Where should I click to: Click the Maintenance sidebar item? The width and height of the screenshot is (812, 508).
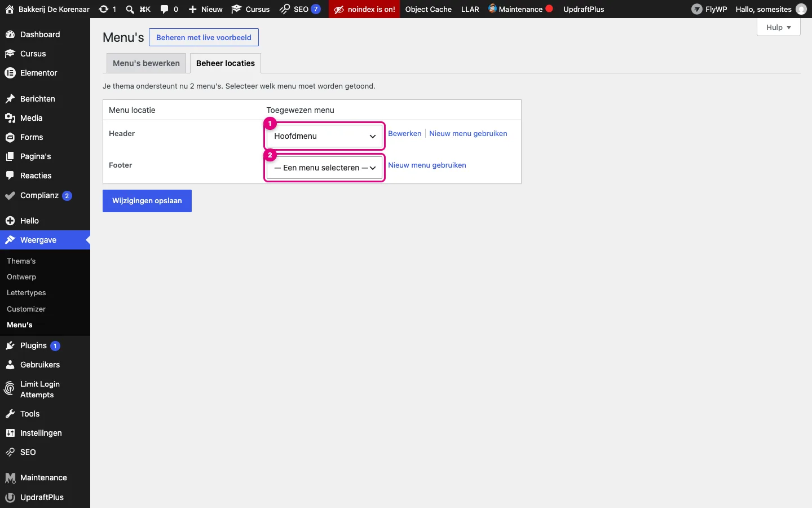45,478
